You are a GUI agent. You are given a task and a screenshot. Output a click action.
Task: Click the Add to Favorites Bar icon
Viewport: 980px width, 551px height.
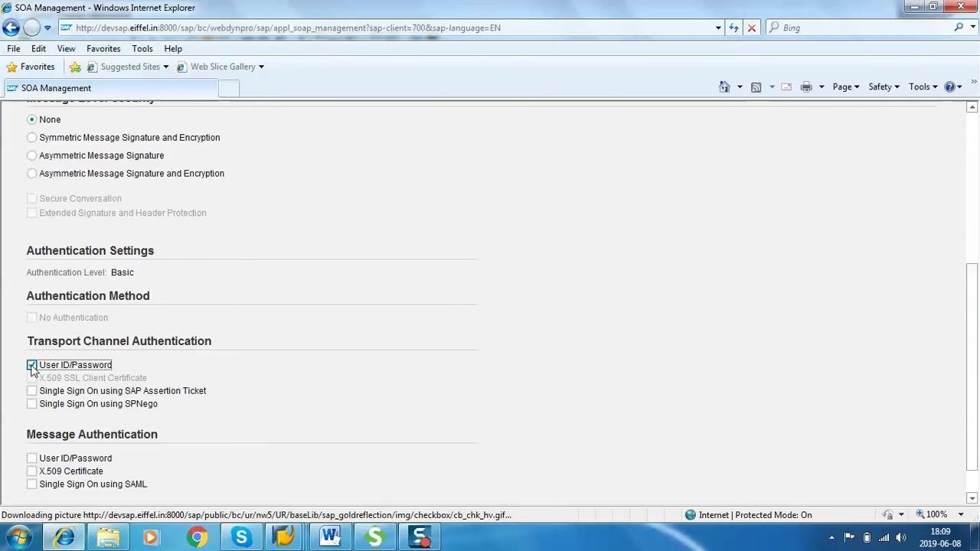tap(75, 67)
